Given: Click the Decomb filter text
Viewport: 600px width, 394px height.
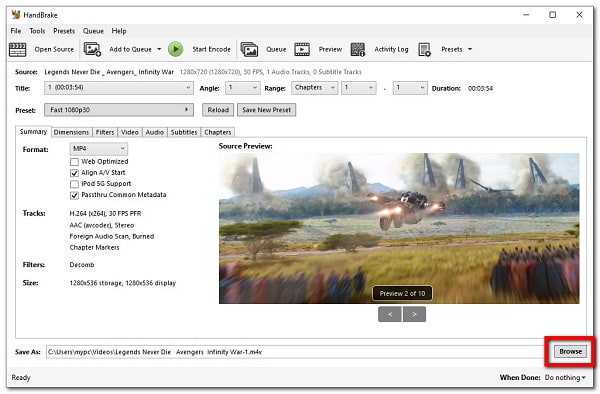Looking at the screenshot, I should click(x=82, y=265).
